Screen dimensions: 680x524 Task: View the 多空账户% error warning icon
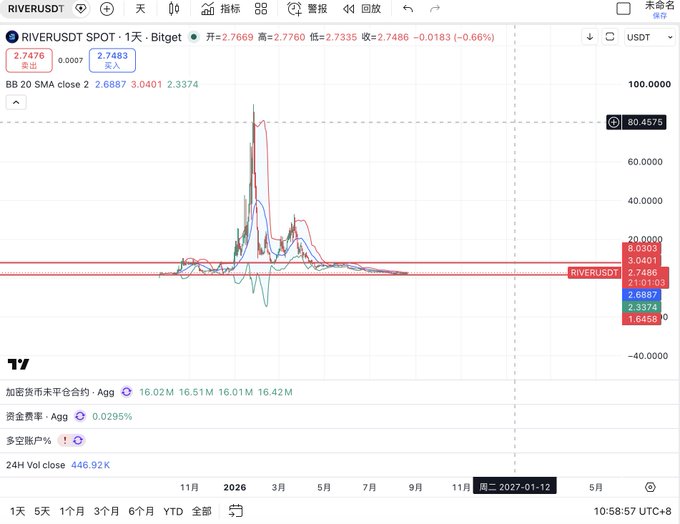pos(65,441)
